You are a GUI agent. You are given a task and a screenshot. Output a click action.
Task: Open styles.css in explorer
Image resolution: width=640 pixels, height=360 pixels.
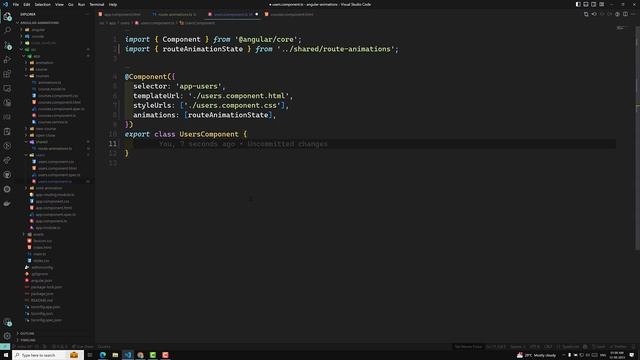(41, 260)
